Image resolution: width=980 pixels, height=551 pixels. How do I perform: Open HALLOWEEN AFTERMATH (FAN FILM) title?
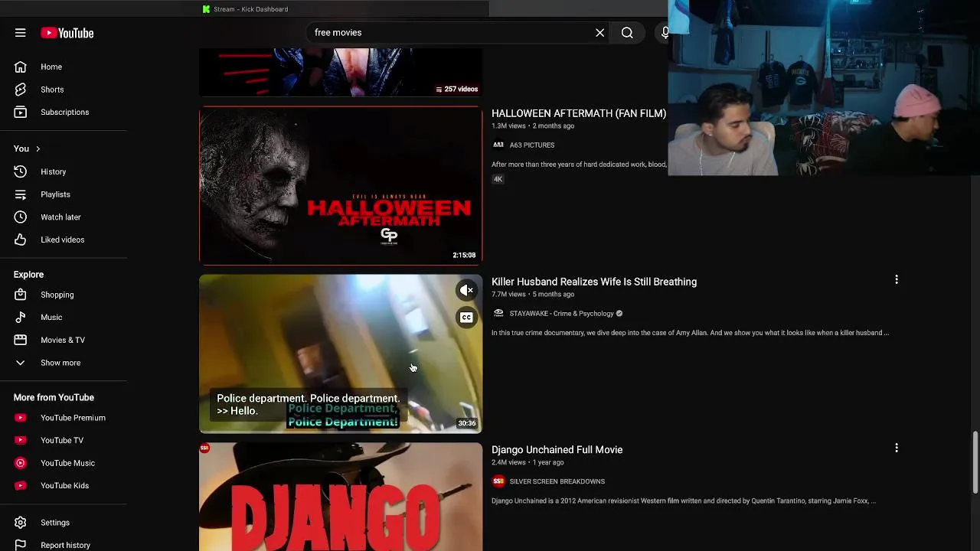[x=579, y=113]
